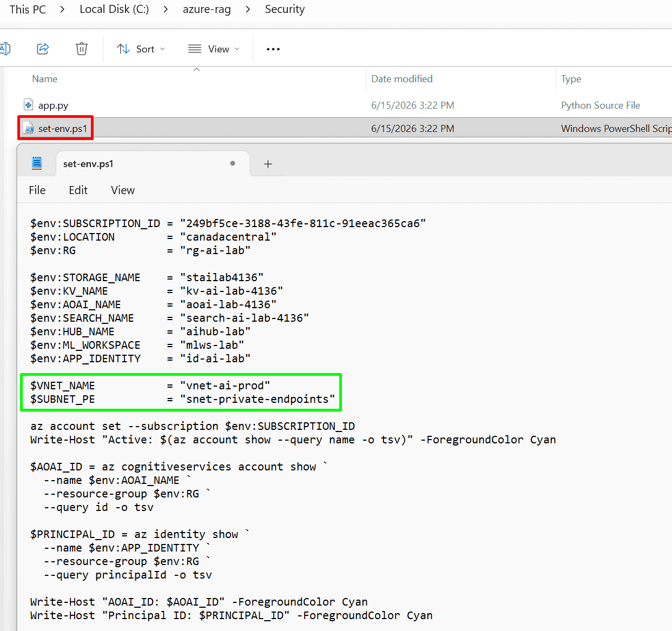Click the Rename icon in toolbar

(5, 49)
